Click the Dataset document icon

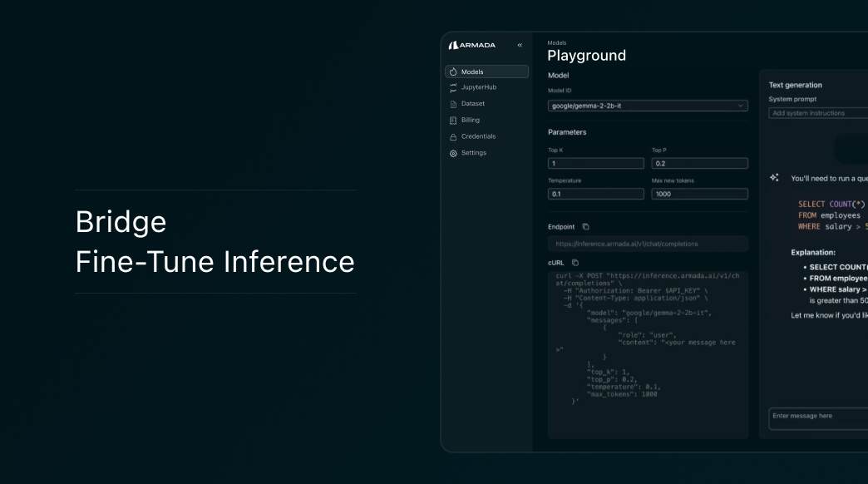(x=453, y=104)
